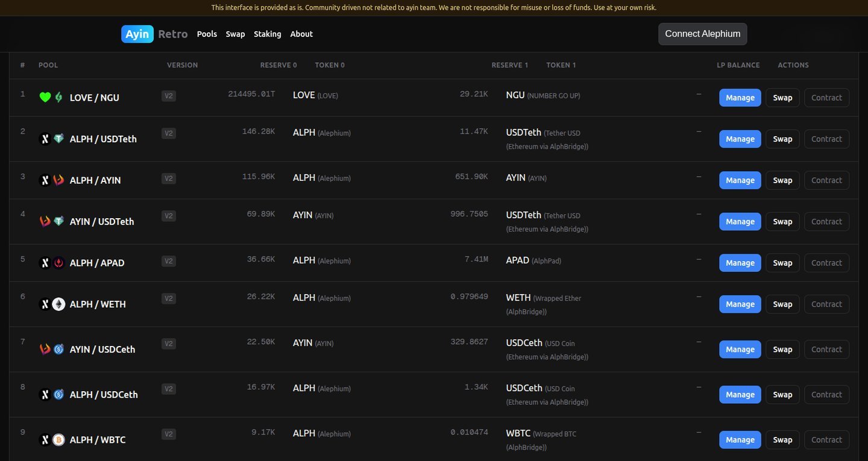Click the ALPH icon in ALPH / AYIN row
868x461 pixels.
point(45,180)
